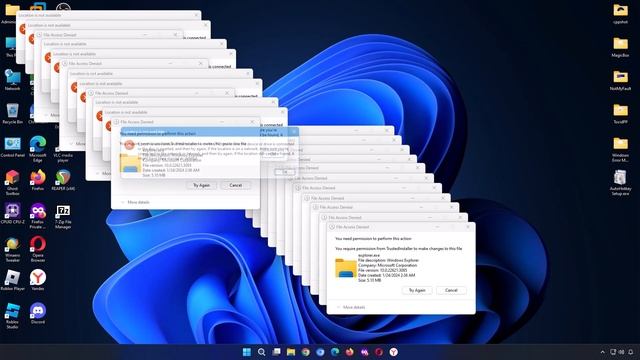Select the Roblox Player desktop shortcut

[13, 281]
